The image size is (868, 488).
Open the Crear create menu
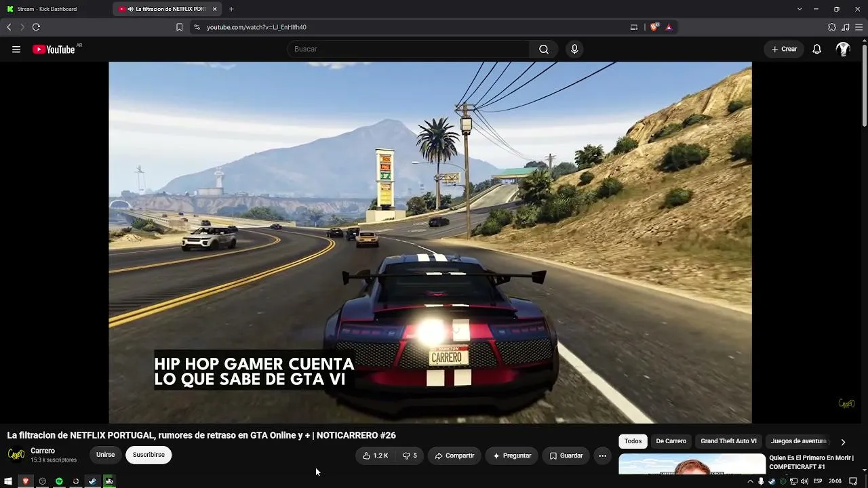tap(784, 49)
